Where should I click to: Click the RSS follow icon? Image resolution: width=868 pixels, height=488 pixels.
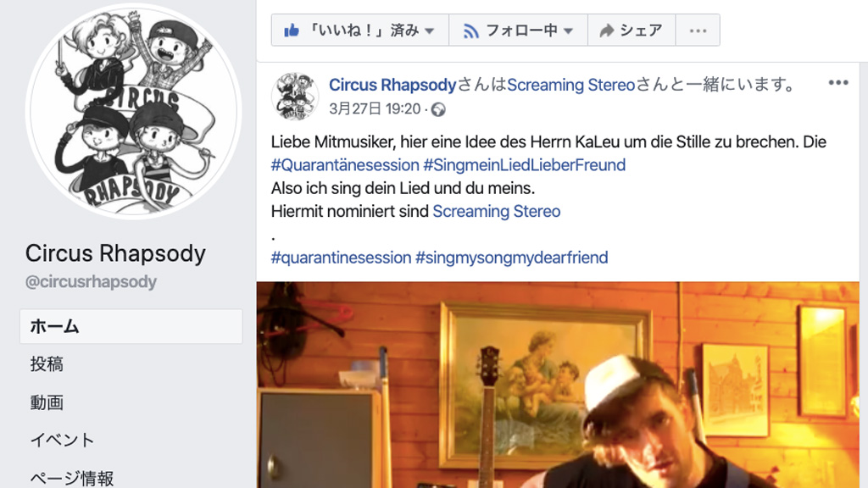click(470, 30)
